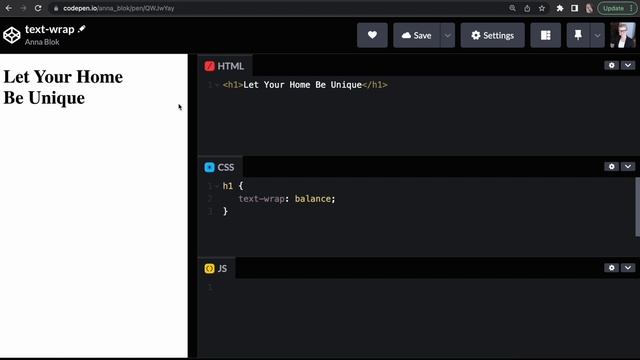The height and width of the screenshot is (360, 640).
Task: Go back with the browser back arrow
Action: tap(9, 8)
